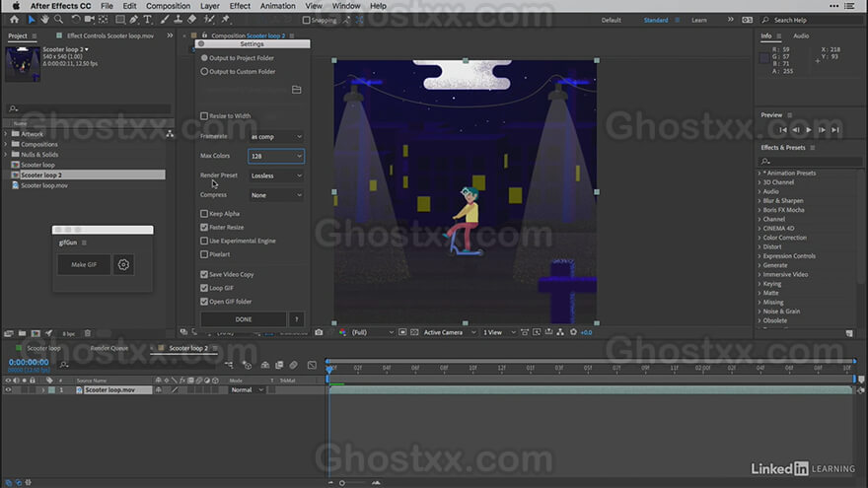
Task: Select Output to Project Folder radio
Action: point(204,57)
